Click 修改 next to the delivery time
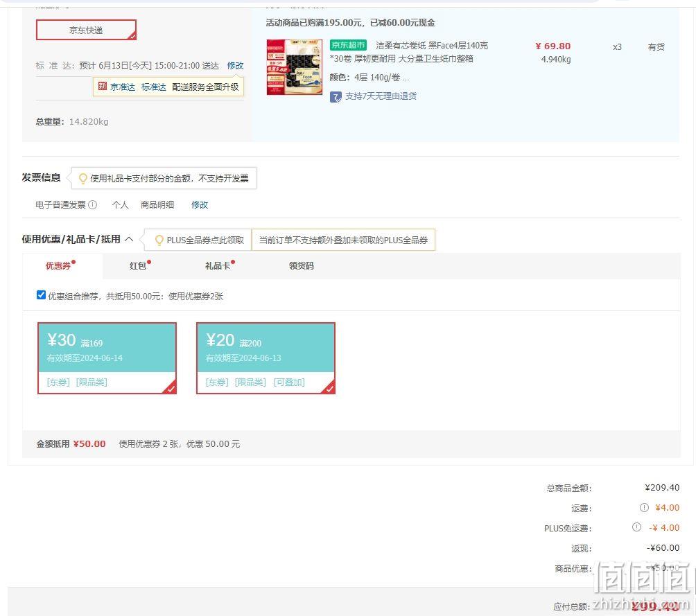This screenshot has height=616, width=696. (235, 66)
